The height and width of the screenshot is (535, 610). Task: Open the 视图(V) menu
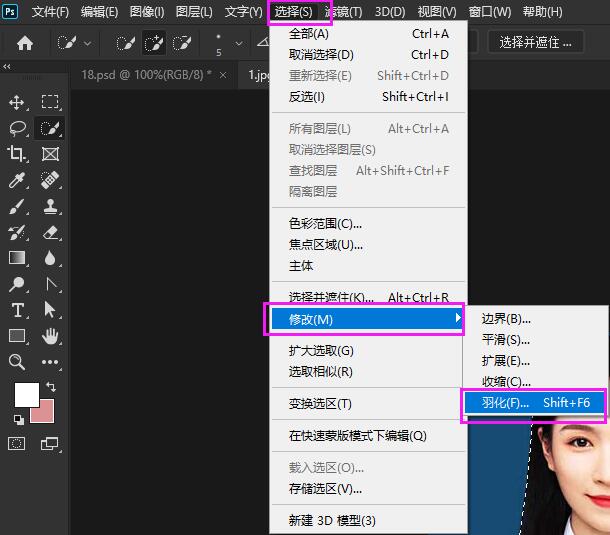[437, 12]
